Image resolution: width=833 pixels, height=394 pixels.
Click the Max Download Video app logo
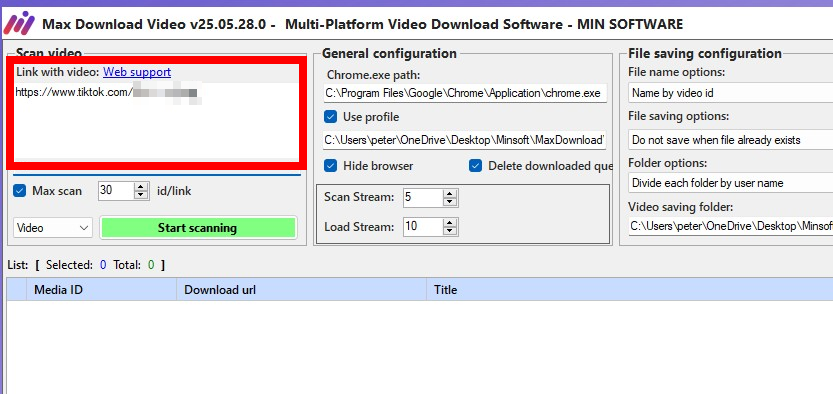19,23
